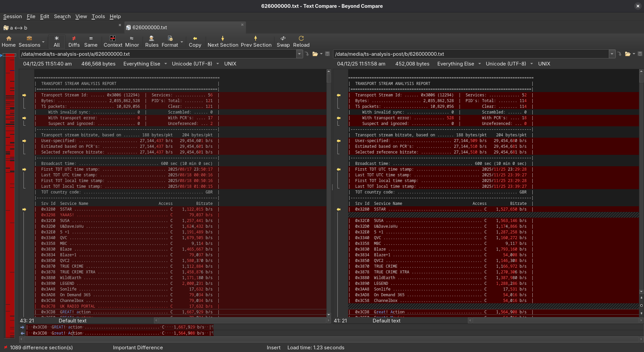The width and height of the screenshot is (644, 352).
Task: Open the Tools menu
Action: tap(98, 16)
